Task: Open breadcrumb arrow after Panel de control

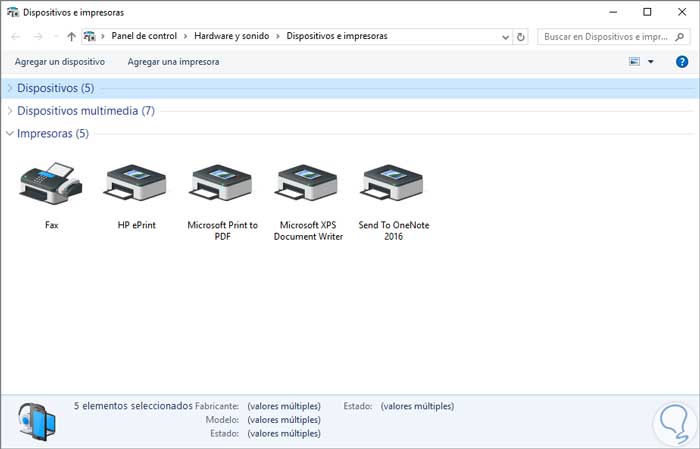Action: [186, 36]
